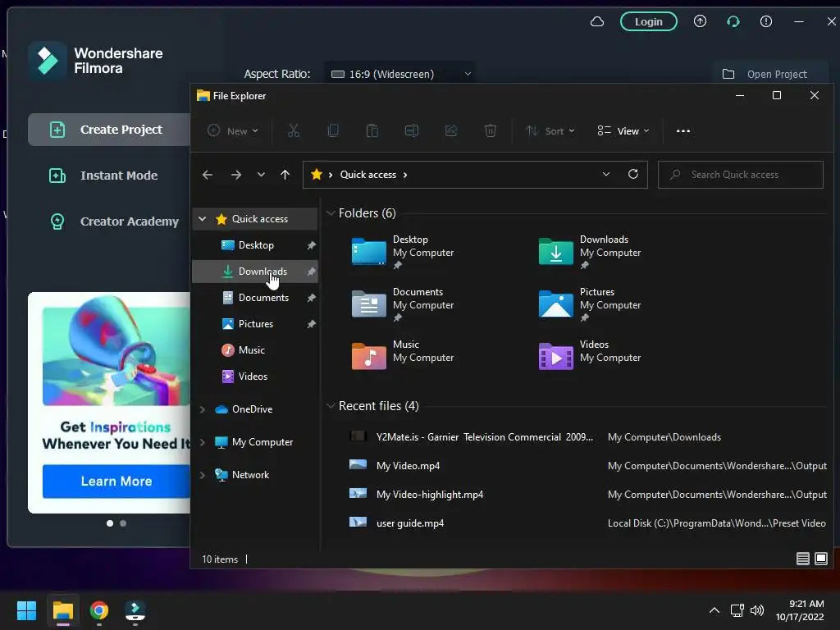Open the volume control in system tray
Image resolution: width=840 pixels, height=630 pixels.
coord(757,610)
